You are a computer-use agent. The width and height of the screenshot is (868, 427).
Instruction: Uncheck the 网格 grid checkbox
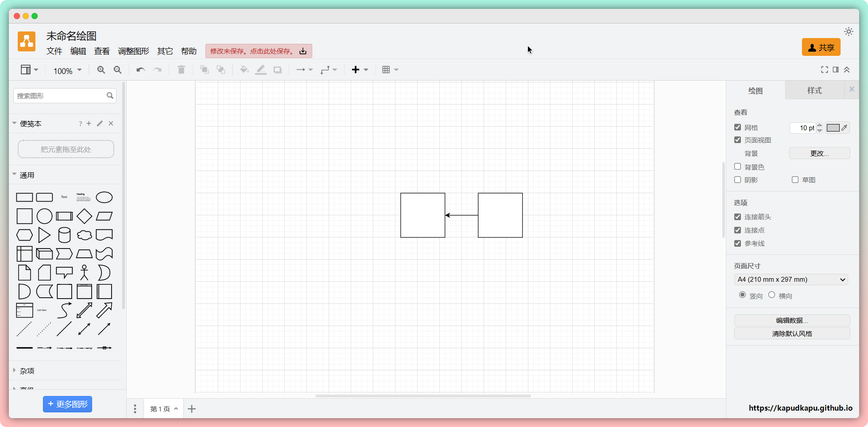(737, 127)
